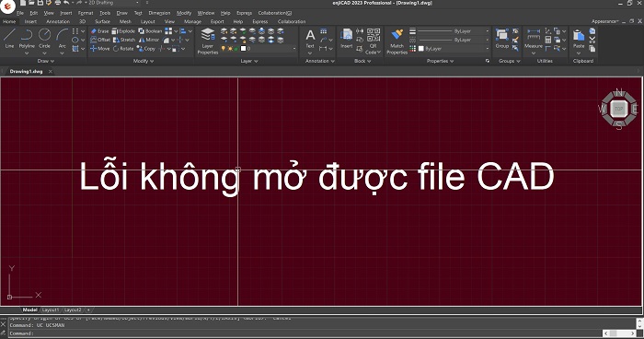The height and width of the screenshot is (339, 644).
Task: Click the Undo arrow in quick access toolbar
Action: point(66,3)
